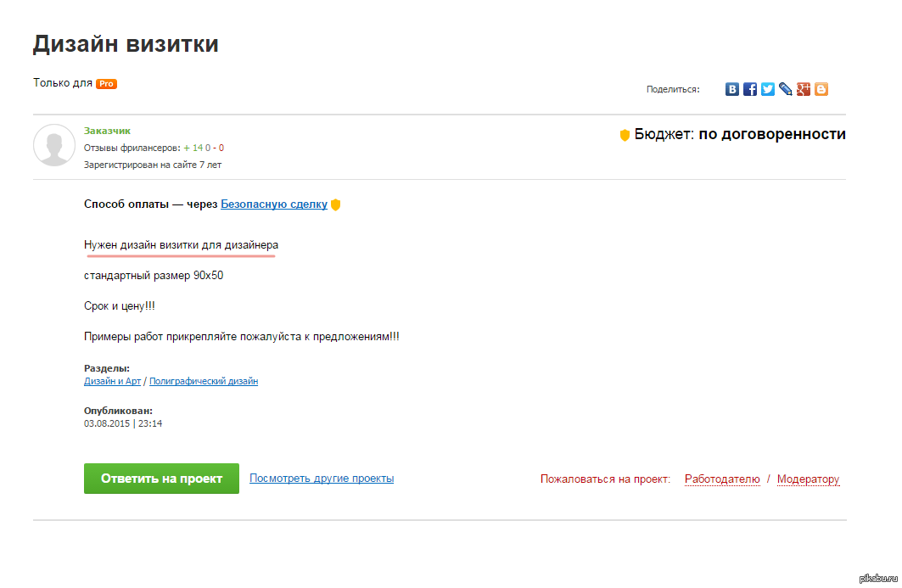The image size is (902, 588).
Task: Click the LiveJournal pencil share icon
Action: [x=786, y=89]
